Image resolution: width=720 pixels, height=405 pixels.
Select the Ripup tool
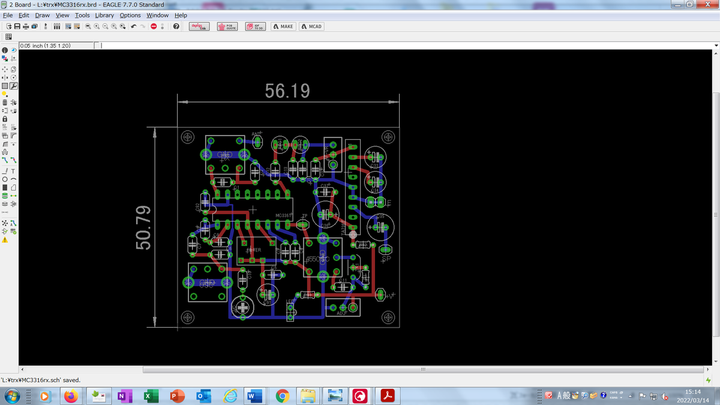[13, 160]
